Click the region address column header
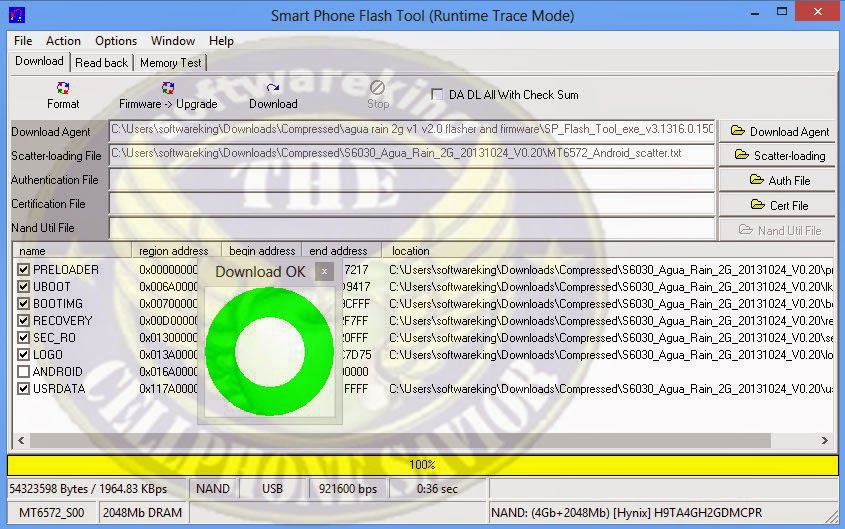 (x=177, y=251)
